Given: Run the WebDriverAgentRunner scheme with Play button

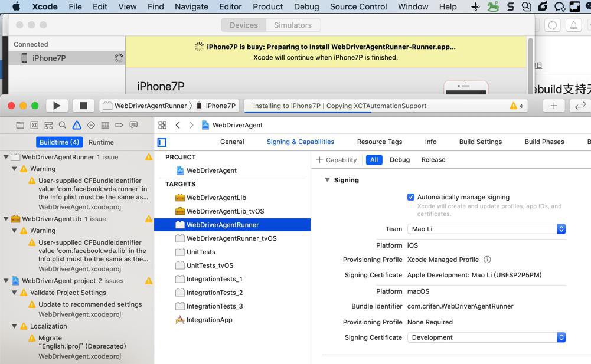Looking at the screenshot, I should click(x=57, y=106).
